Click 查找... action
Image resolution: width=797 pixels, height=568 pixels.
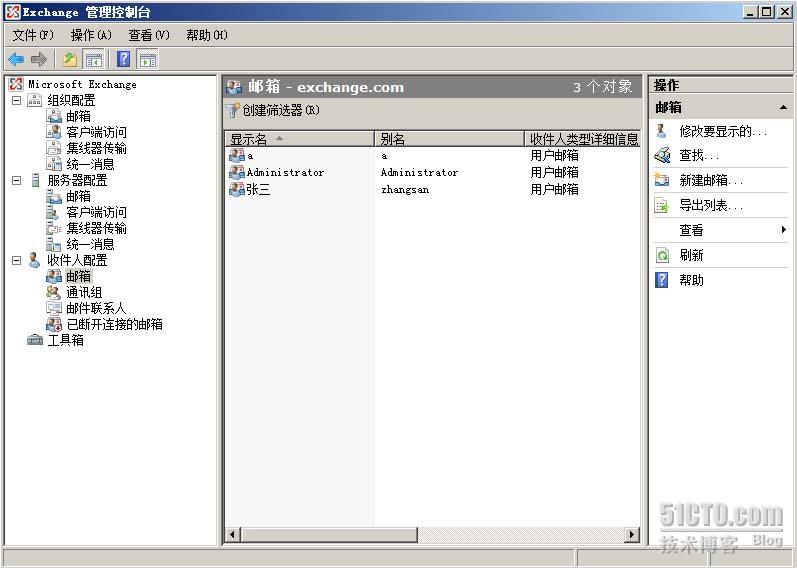pyautogui.click(x=699, y=155)
